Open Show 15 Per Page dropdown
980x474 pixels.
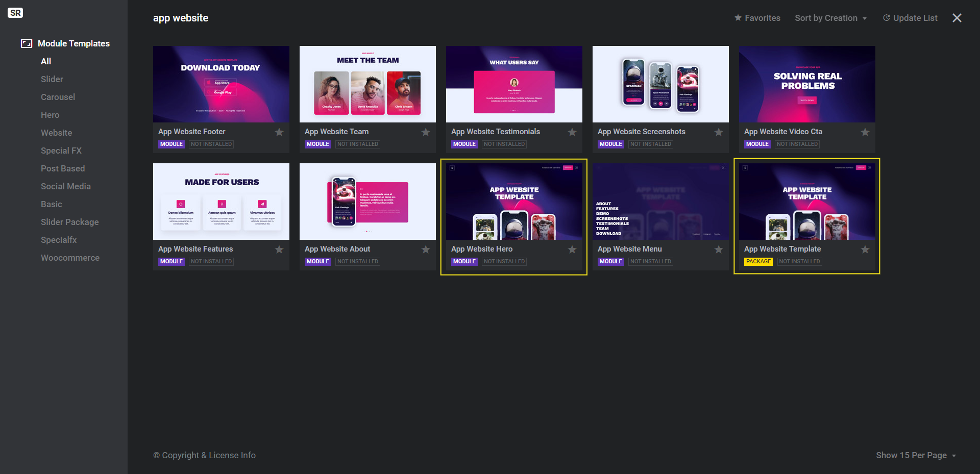(916, 455)
